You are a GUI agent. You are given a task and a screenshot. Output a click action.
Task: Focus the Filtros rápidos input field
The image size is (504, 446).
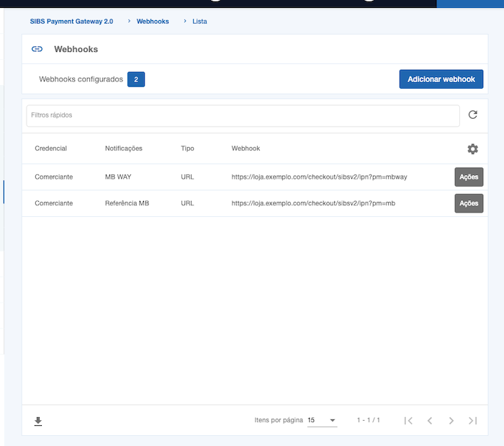[243, 115]
